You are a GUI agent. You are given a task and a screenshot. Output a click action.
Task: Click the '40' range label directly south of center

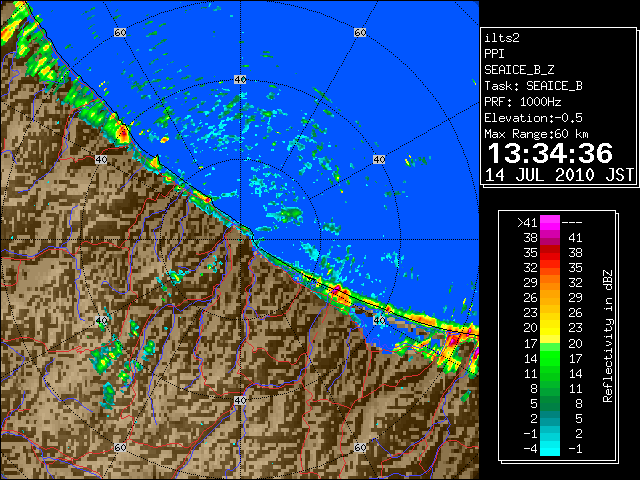point(240,400)
